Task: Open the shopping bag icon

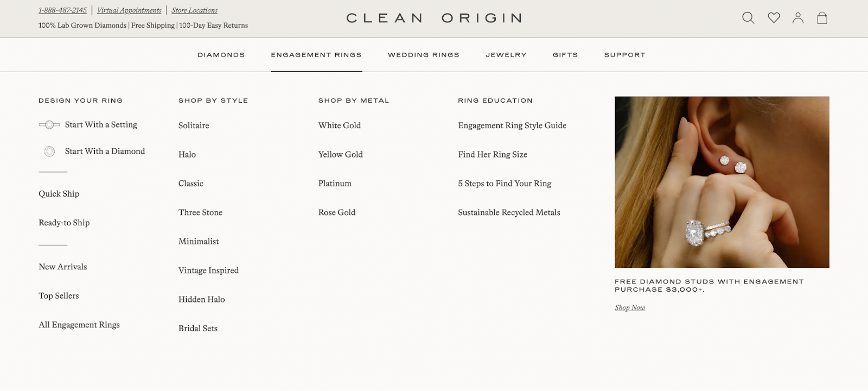Action: [x=822, y=18]
